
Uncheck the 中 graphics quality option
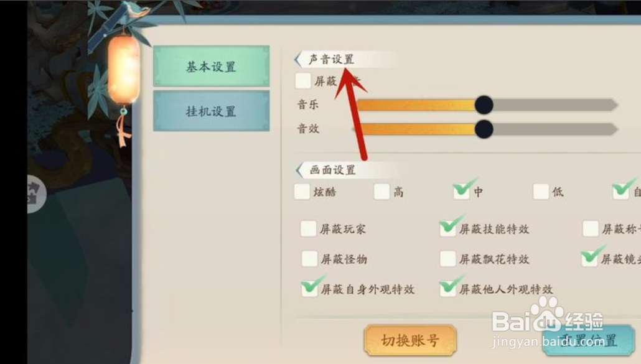(x=462, y=191)
